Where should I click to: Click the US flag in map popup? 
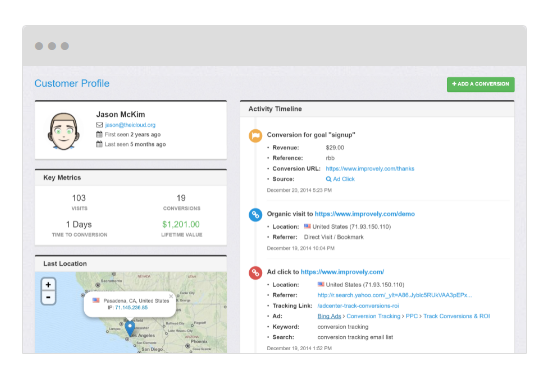coord(96,300)
